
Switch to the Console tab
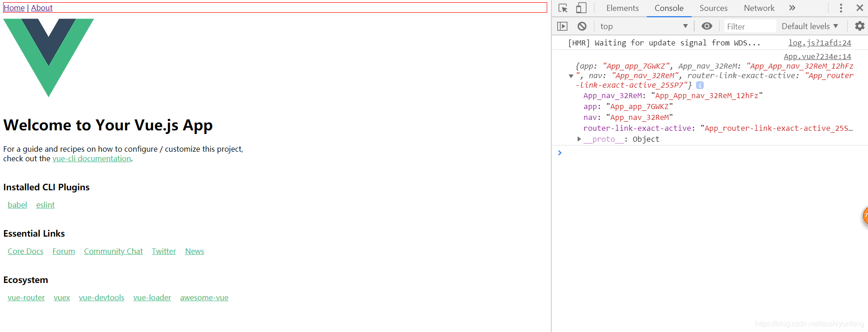pos(669,8)
